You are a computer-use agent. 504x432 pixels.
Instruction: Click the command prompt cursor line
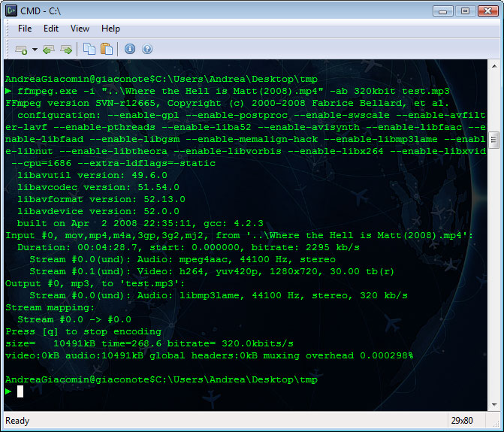(21, 391)
